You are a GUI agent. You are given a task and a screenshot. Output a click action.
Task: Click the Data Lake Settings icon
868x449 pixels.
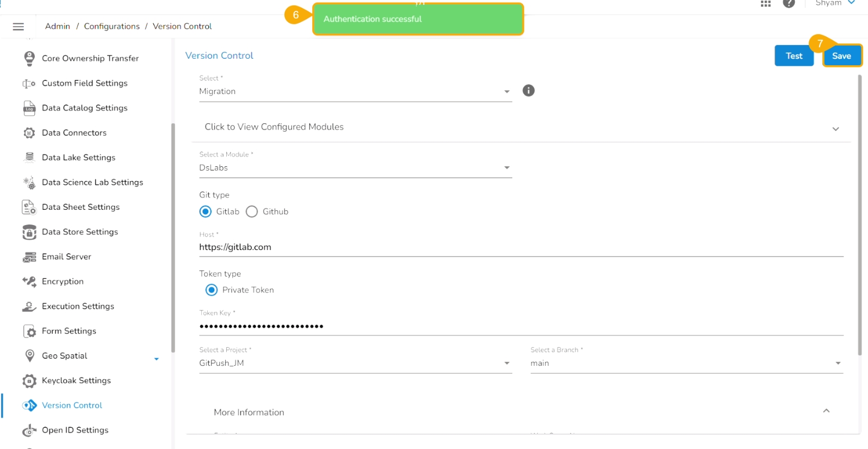[29, 158]
